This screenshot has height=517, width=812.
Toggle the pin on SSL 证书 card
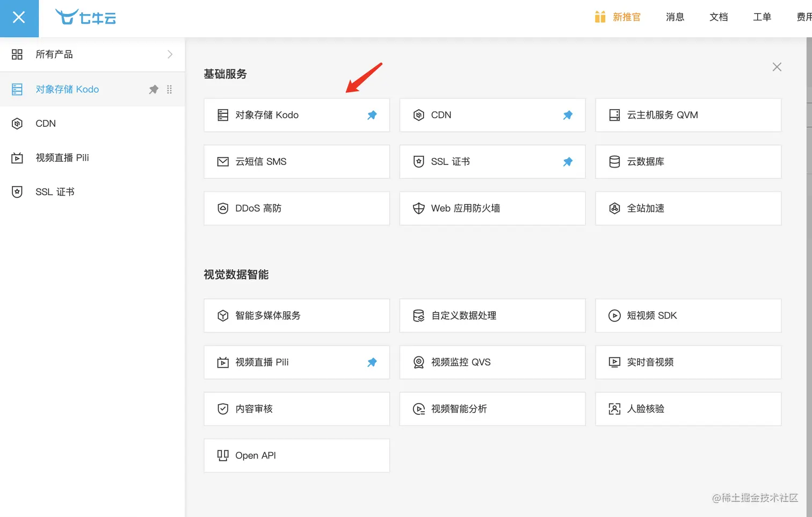pos(568,162)
